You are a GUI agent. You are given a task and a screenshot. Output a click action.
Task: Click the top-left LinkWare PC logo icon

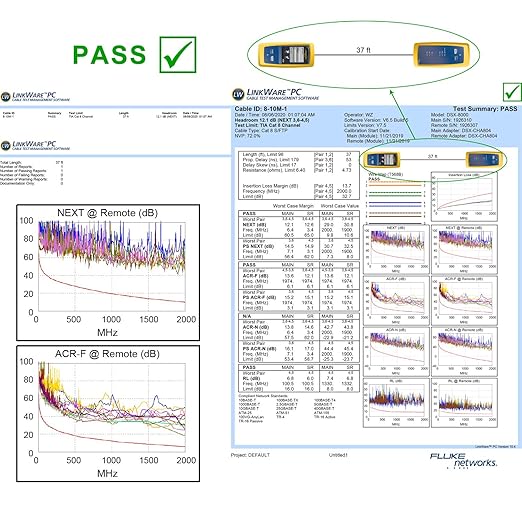36,97
